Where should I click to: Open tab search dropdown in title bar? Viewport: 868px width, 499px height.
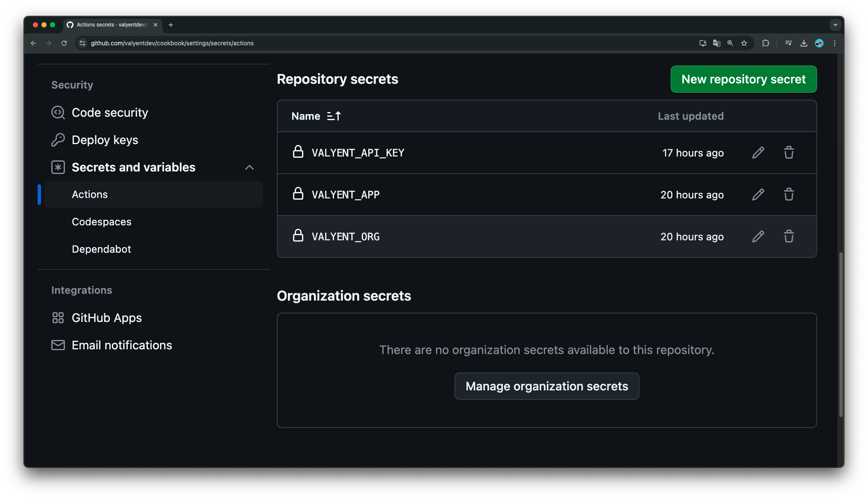click(x=835, y=25)
